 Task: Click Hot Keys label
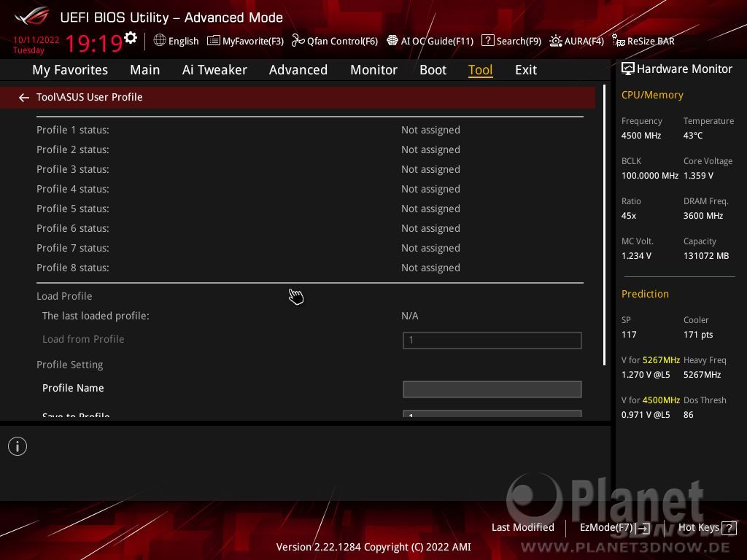[699, 528]
